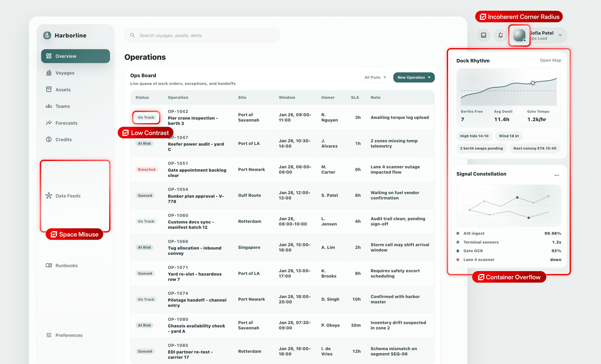The height and width of the screenshot is (364, 601).
Task: Click the Forecasts trend-line icon
Action: coord(49,123)
